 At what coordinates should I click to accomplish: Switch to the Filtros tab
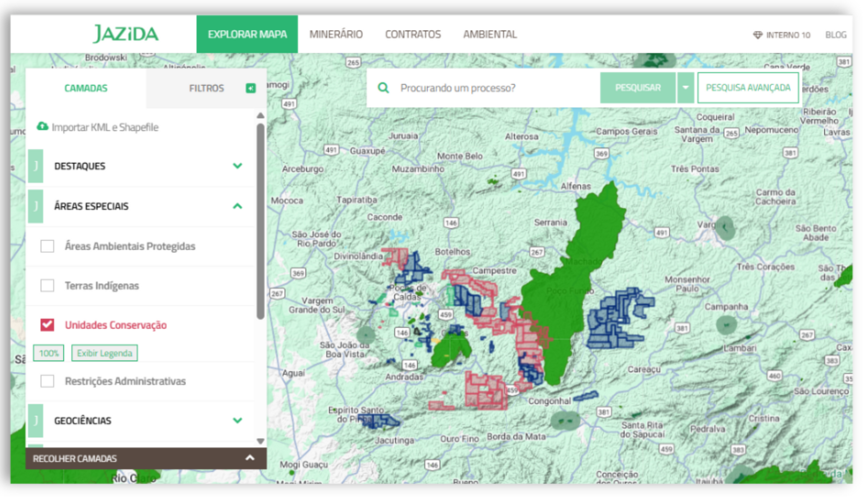click(206, 88)
